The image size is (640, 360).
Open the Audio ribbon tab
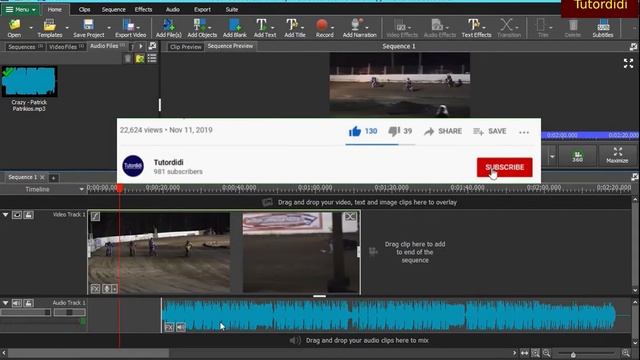pyautogui.click(x=173, y=9)
